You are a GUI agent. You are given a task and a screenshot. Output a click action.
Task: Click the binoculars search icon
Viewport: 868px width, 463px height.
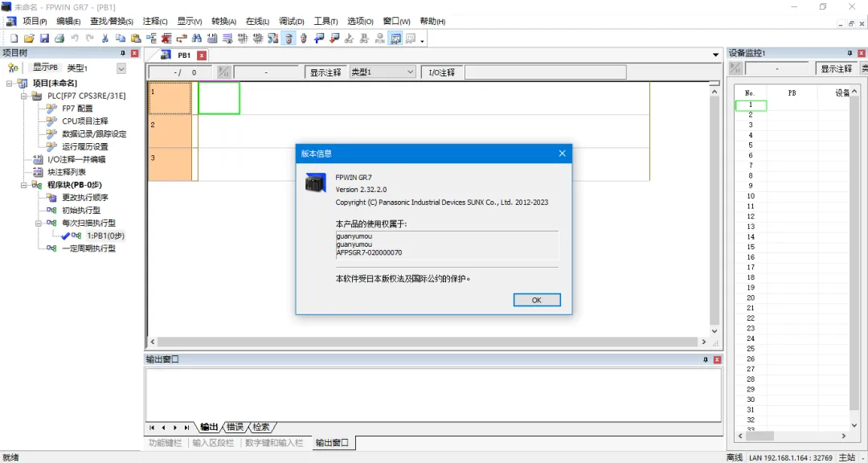coord(197,39)
